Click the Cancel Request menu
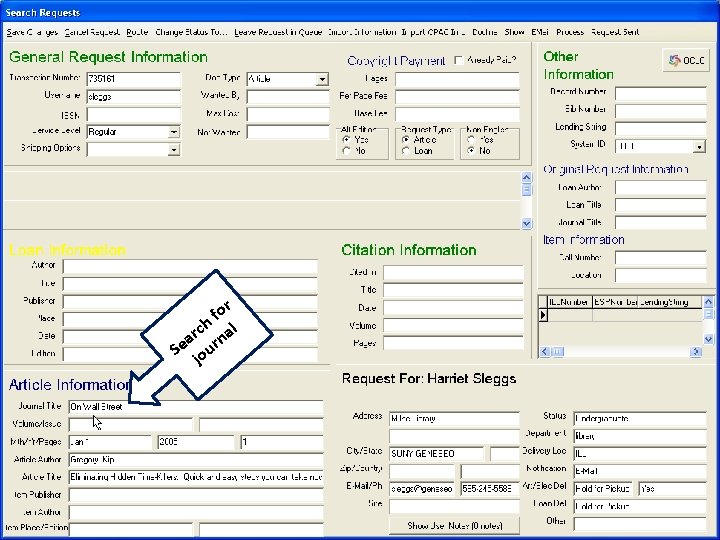Image resolution: width=720 pixels, height=540 pixels. (x=92, y=32)
